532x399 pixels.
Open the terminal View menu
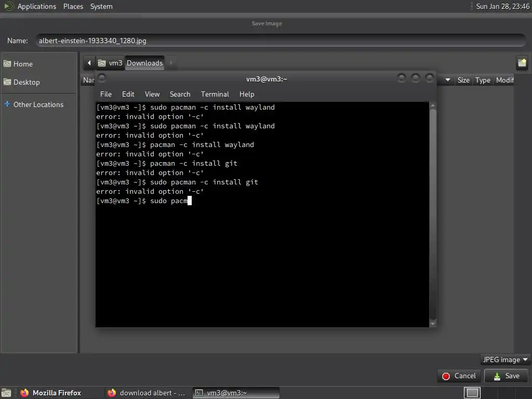pyautogui.click(x=152, y=95)
